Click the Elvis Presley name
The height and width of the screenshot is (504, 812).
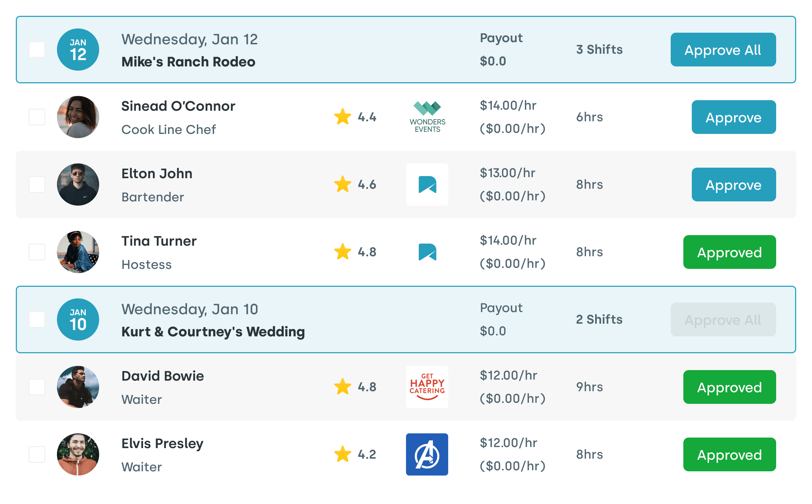click(x=162, y=444)
